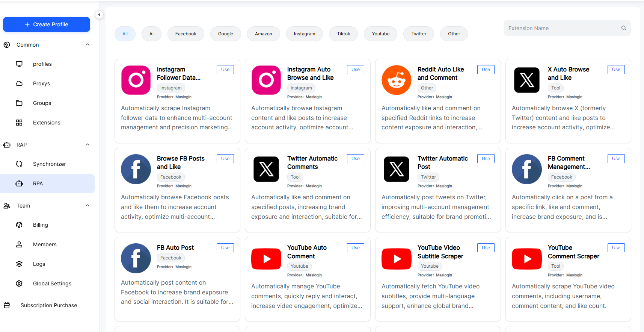Collapse the sidebar with the arrow toggle
The image size is (644, 332).
[x=99, y=15]
